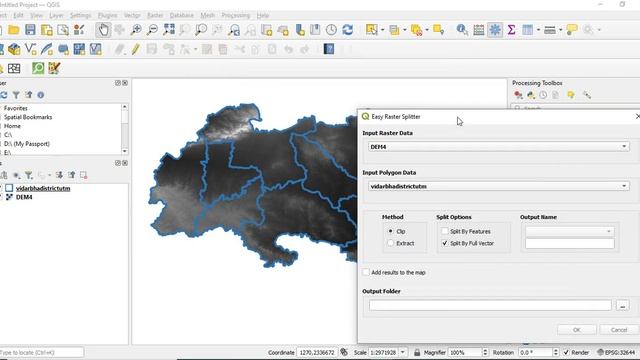Screen dimensions: 640x360
Task: Expand Input Raster Data DEM4 dropdown
Action: pyautogui.click(x=498, y=147)
